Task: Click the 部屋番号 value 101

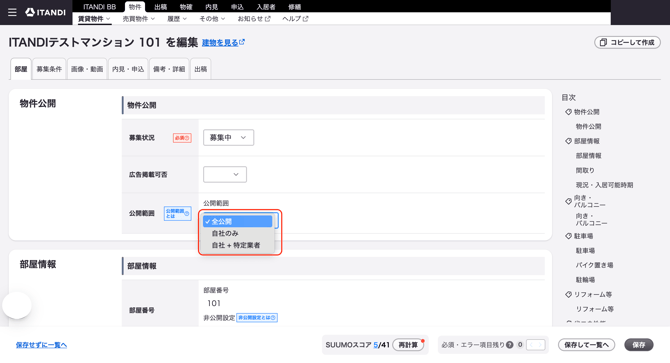Action: click(214, 303)
